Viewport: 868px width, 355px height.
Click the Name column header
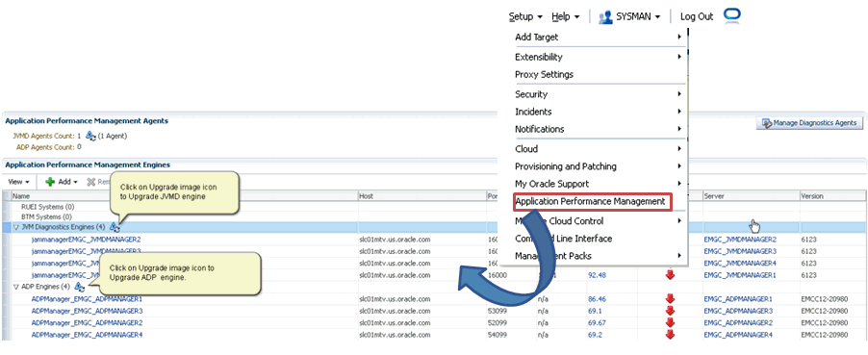click(184, 196)
